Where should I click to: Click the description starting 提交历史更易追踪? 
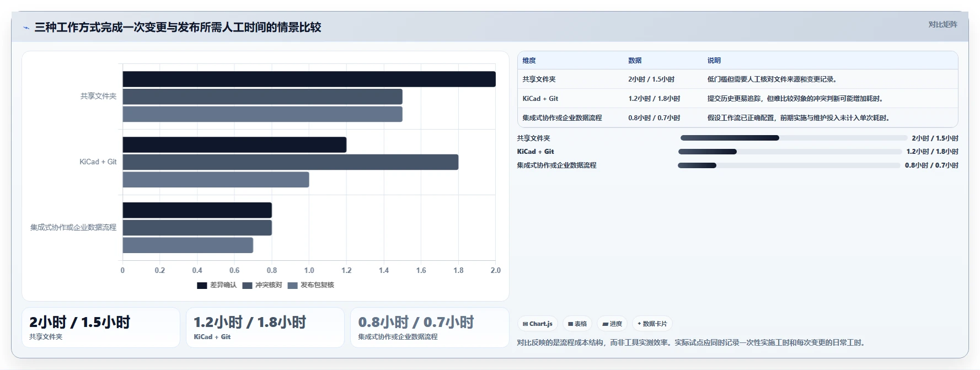(x=796, y=99)
